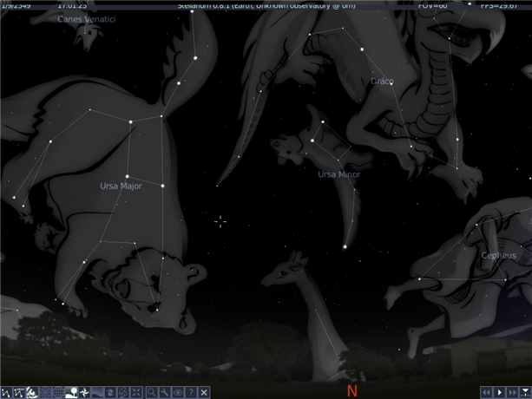Toggle constellation names labels
The image size is (532, 399).
click(x=19, y=393)
